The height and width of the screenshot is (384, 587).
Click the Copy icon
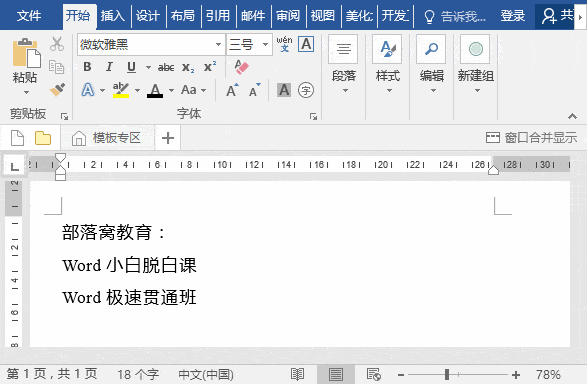point(57,67)
